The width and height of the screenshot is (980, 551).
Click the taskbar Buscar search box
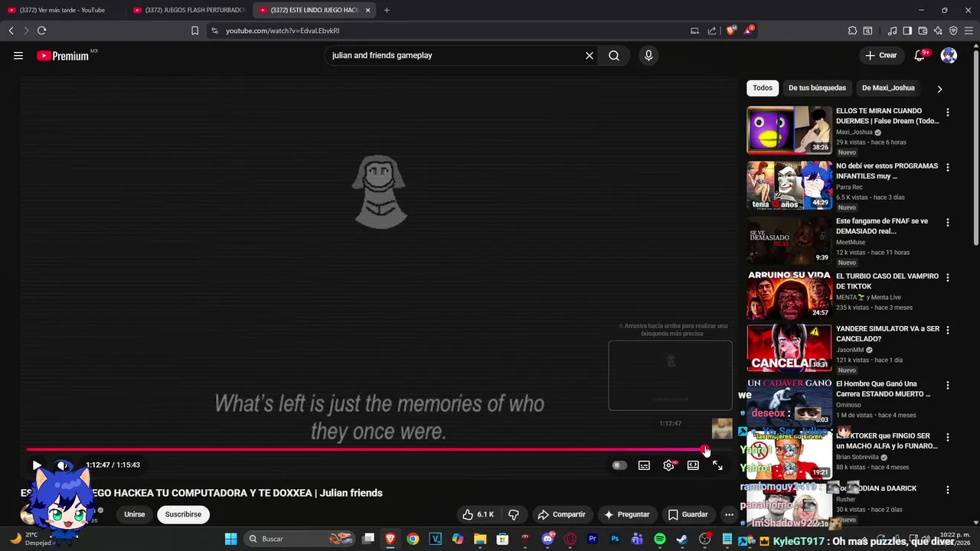(301, 539)
